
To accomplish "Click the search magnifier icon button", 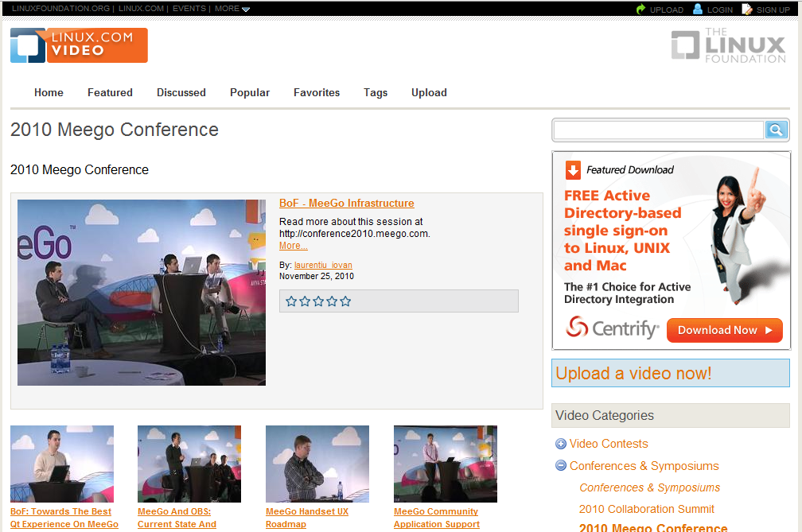I will (777, 130).
